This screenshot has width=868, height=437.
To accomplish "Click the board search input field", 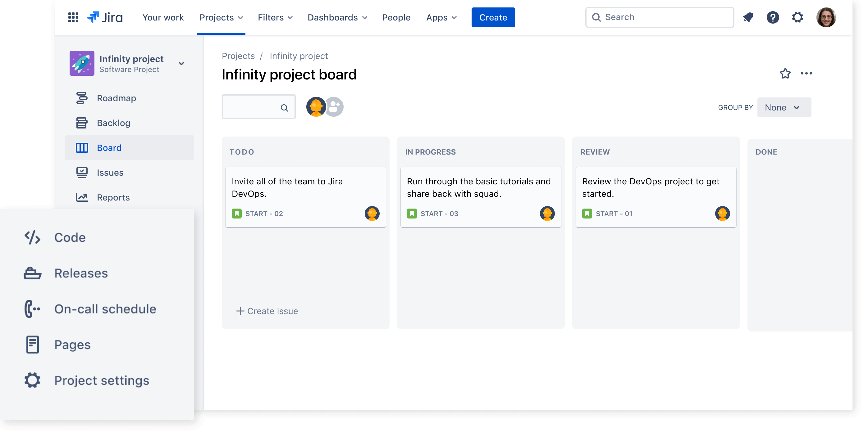I will click(x=258, y=107).
